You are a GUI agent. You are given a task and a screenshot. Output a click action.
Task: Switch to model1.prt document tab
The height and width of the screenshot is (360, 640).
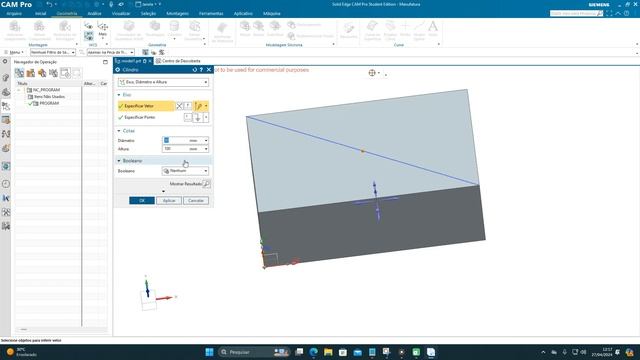pos(131,61)
